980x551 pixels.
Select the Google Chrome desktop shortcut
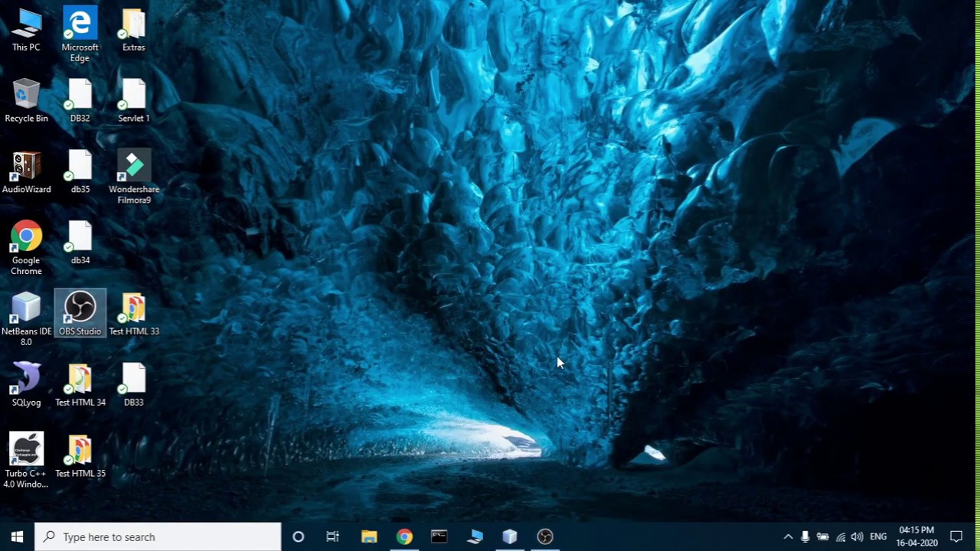click(x=26, y=249)
